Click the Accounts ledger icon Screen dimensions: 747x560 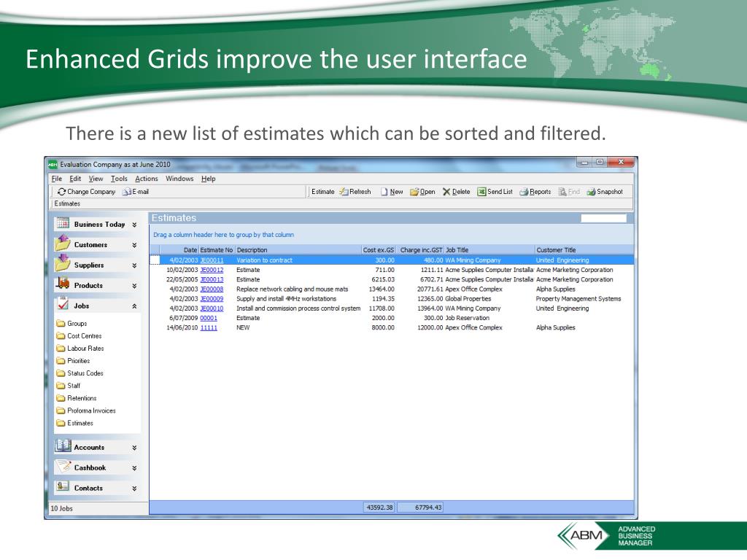click(63, 446)
